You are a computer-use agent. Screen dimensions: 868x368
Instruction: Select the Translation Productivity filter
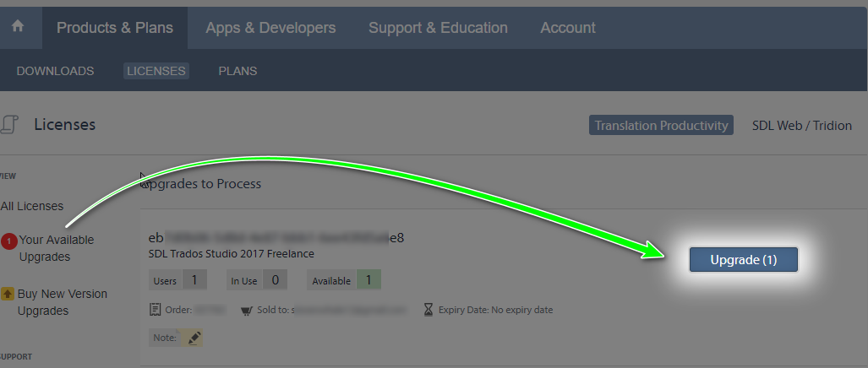tap(661, 126)
